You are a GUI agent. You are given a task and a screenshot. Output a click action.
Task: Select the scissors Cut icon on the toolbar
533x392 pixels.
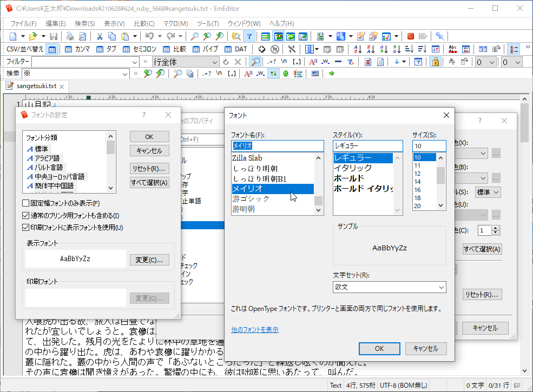click(x=99, y=35)
